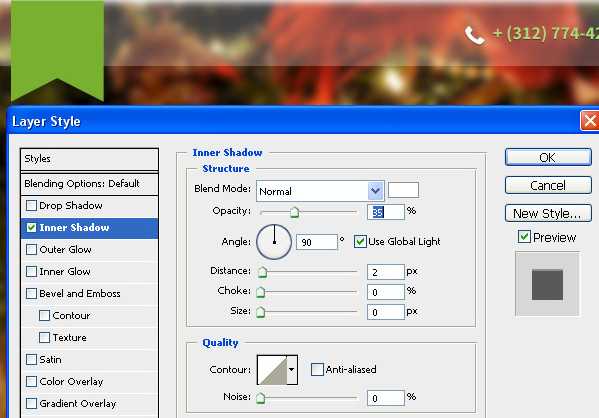Click the New Style... button
Screen dimensions: 599x418
click(548, 213)
